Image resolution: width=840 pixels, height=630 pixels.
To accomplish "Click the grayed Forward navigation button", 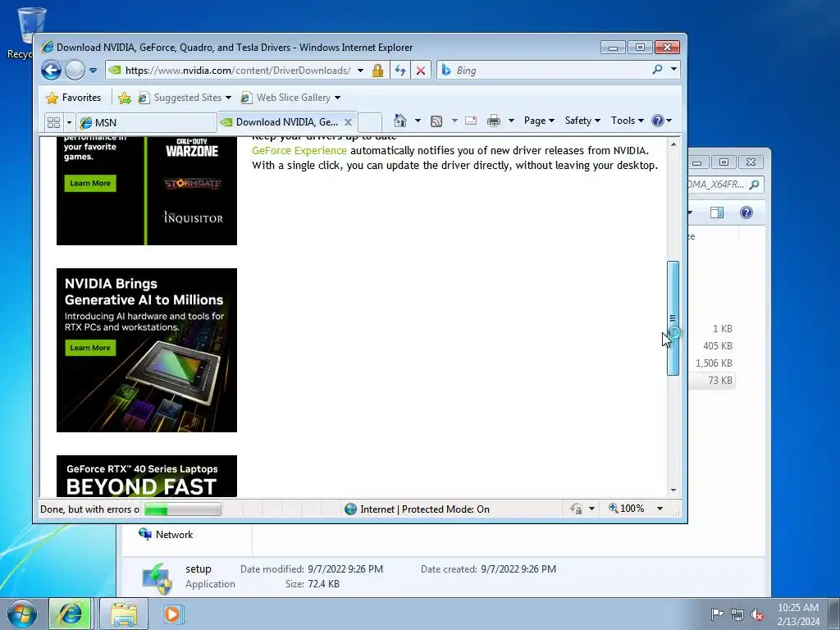I will [x=75, y=71].
